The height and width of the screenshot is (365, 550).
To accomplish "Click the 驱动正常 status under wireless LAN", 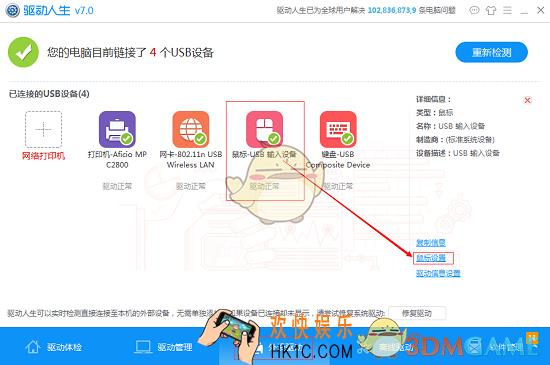I will tap(191, 186).
